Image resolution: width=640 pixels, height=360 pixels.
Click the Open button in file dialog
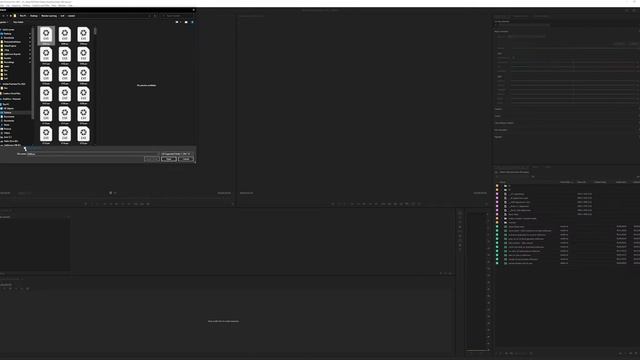pyautogui.click(x=169, y=159)
